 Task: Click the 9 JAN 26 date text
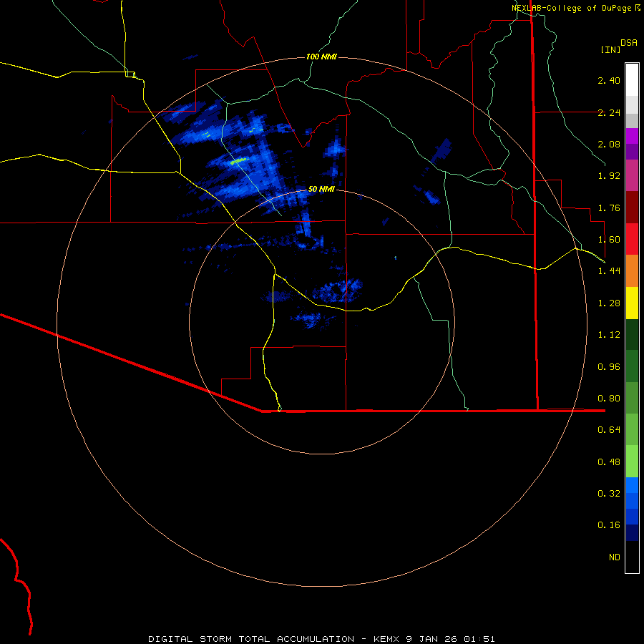click(x=431, y=639)
